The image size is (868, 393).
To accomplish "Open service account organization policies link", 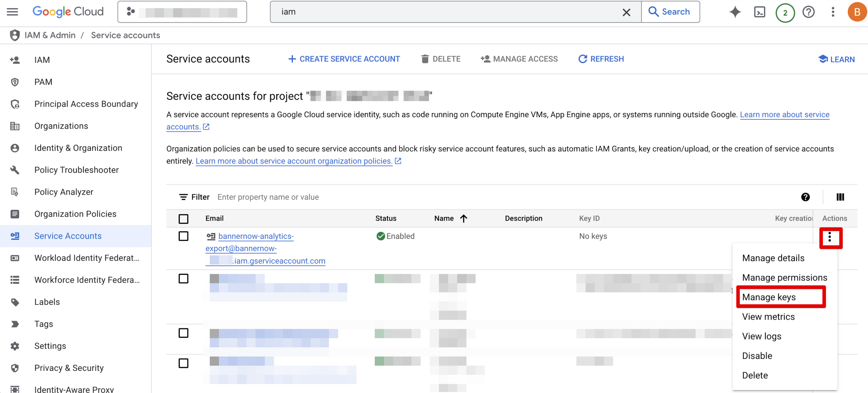I will pyautogui.click(x=294, y=161).
